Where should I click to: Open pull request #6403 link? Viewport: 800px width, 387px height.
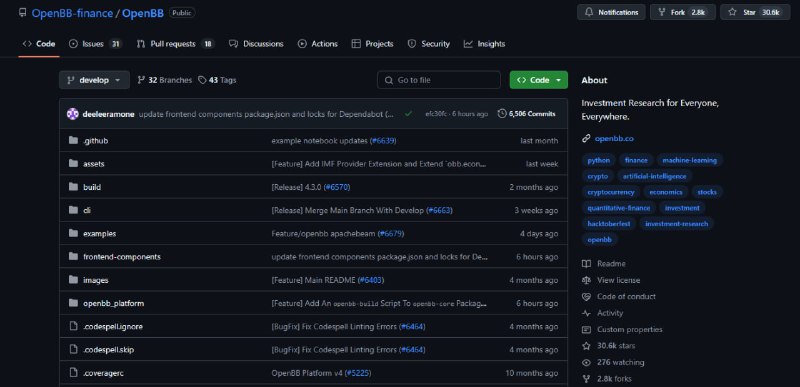(371, 280)
